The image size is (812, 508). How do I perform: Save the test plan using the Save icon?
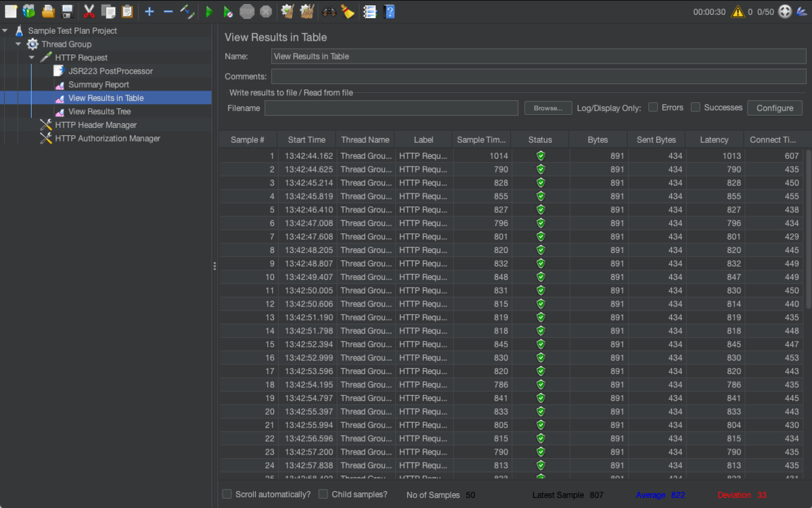[65, 11]
